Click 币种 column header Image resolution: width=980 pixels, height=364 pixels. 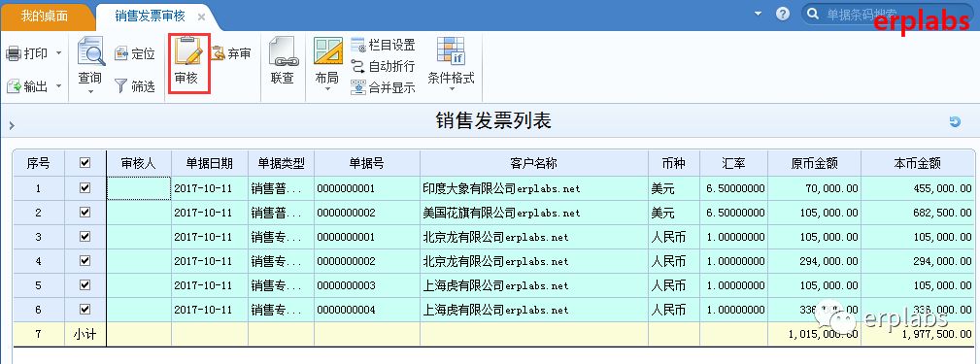click(x=674, y=164)
